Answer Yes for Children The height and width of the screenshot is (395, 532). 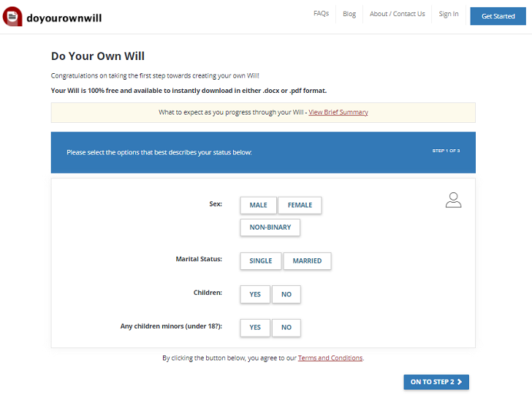tap(255, 294)
